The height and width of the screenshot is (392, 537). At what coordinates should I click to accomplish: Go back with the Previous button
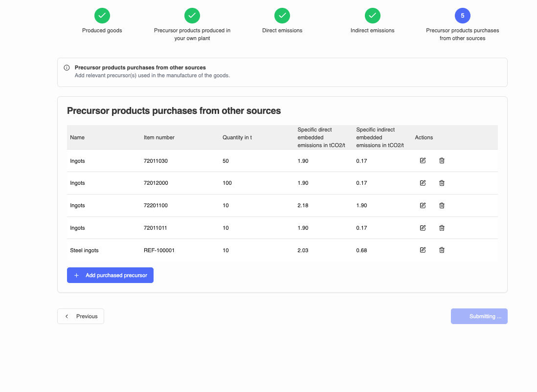click(x=81, y=316)
